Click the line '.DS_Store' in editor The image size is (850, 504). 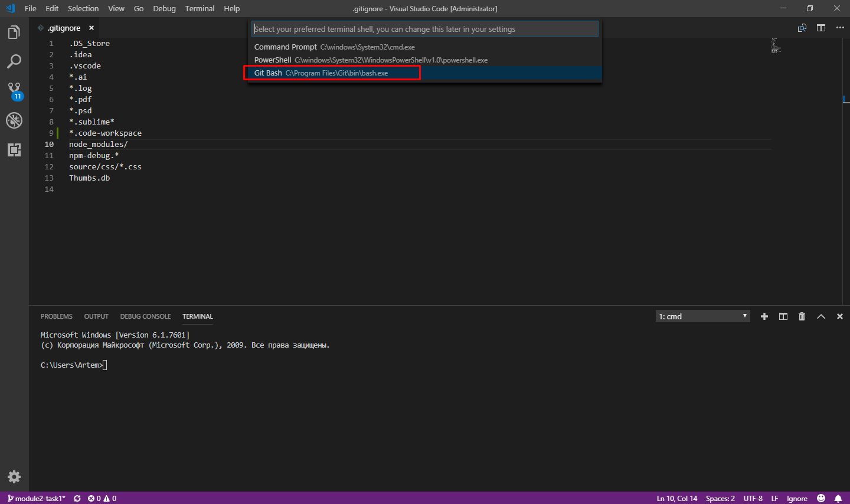[x=89, y=43]
